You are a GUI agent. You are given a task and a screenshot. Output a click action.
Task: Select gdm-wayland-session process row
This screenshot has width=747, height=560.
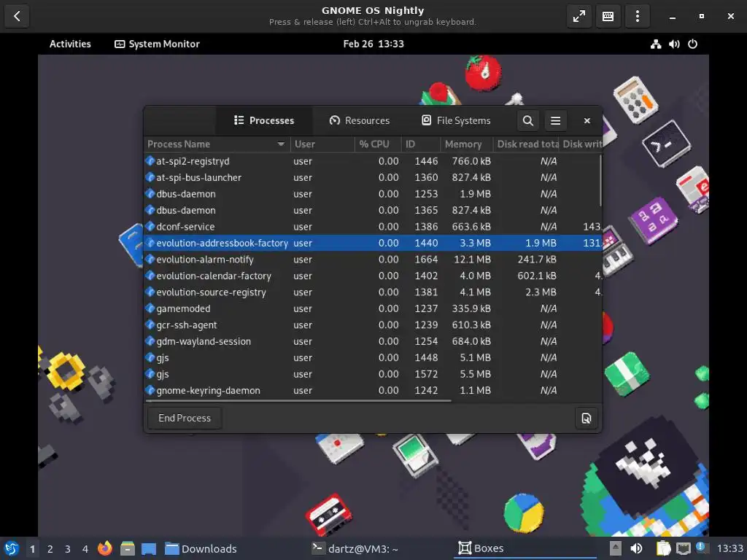(373, 341)
